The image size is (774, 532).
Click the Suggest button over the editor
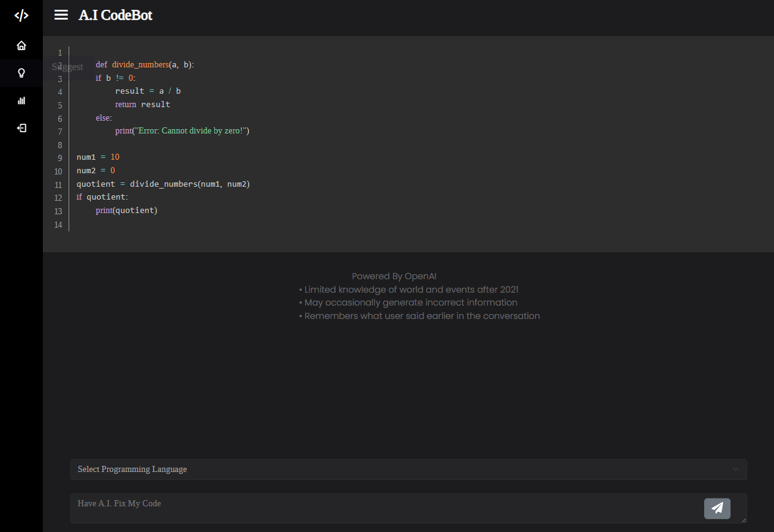(67, 67)
